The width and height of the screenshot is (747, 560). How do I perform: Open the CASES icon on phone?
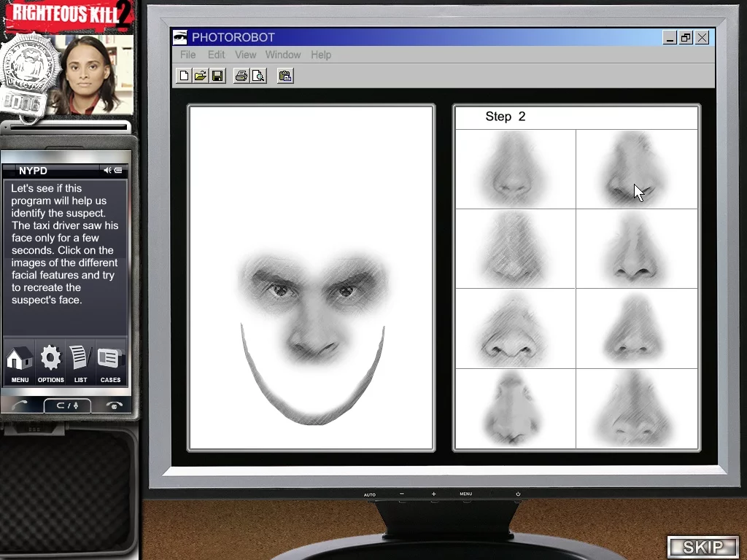pos(111,363)
